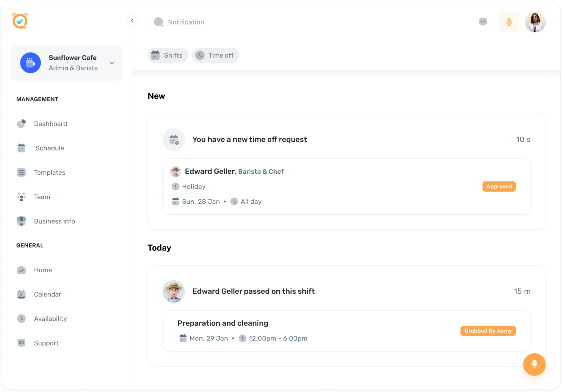
Task: Click the Team people icon
Action: (x=21, y=197)
